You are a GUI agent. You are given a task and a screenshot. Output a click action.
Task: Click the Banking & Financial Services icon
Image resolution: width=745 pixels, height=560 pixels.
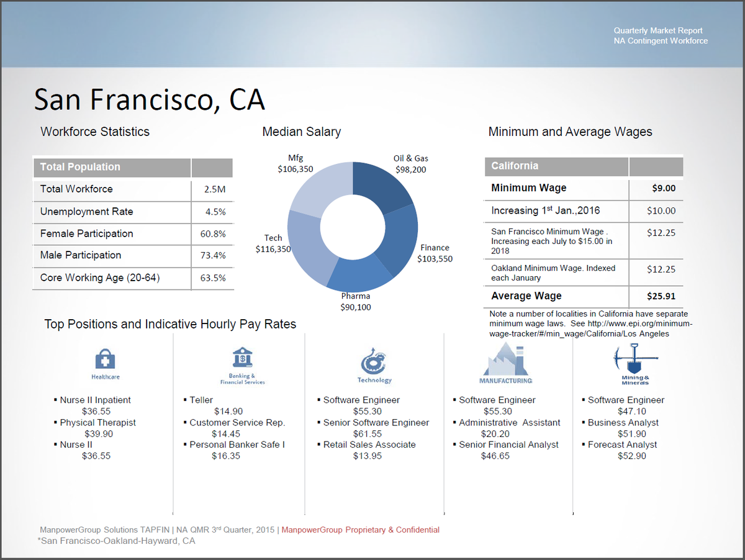tap(242, 358)
